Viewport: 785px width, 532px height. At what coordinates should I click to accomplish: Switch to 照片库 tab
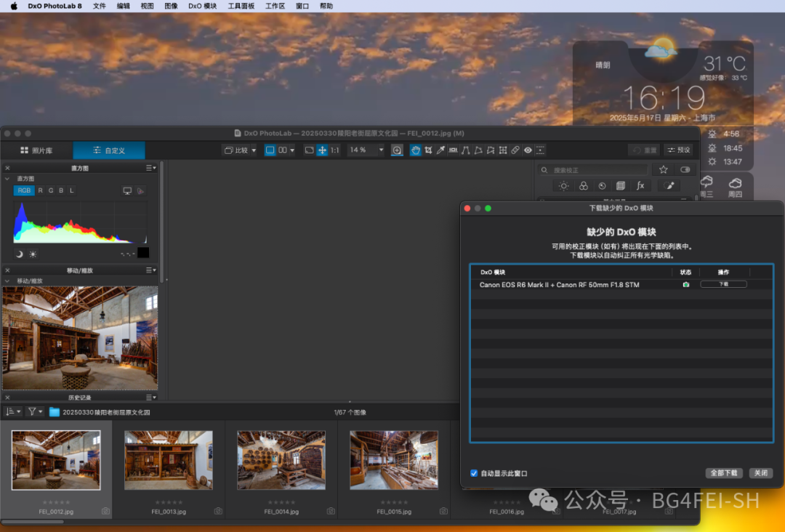(x=36, y=150)
